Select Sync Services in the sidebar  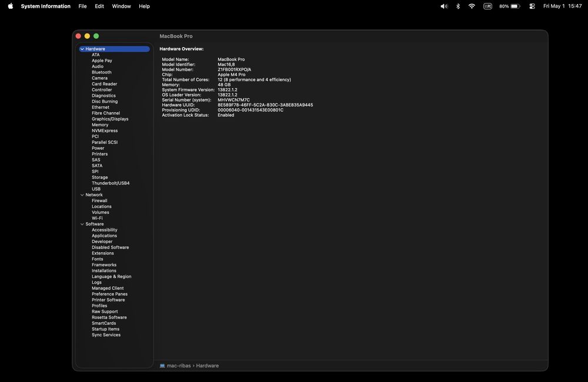point(106,335)
